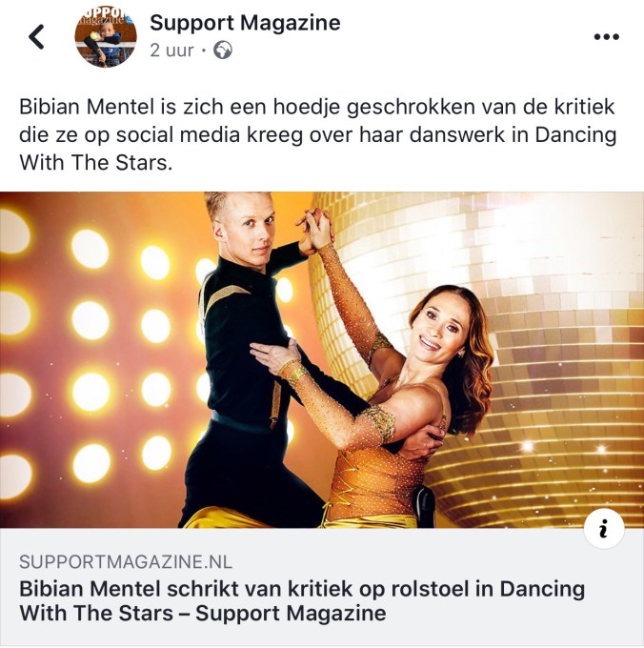This screenshot has width=644, height=648.
Task: Tap the round info 'i' icon
Action: pos(604,528)
